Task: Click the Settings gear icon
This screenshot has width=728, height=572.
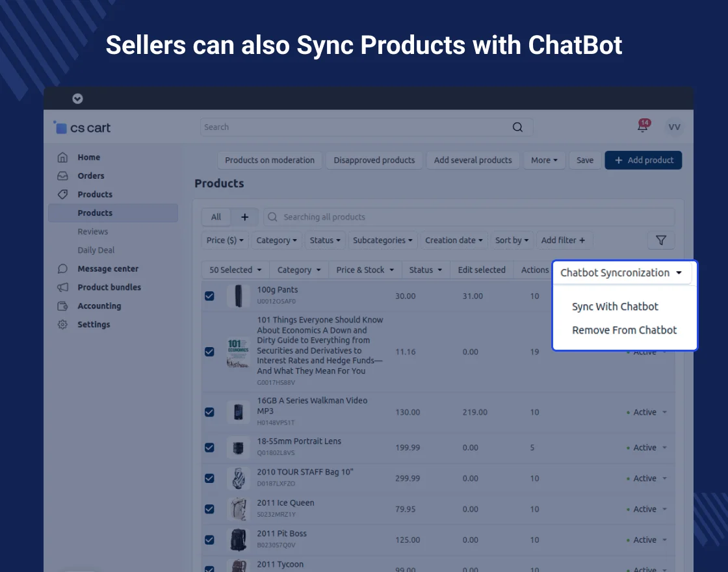Action: tap(62, 324)
